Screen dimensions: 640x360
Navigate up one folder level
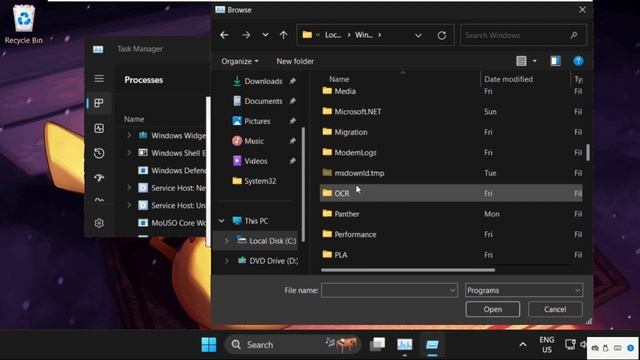point(283,35)
